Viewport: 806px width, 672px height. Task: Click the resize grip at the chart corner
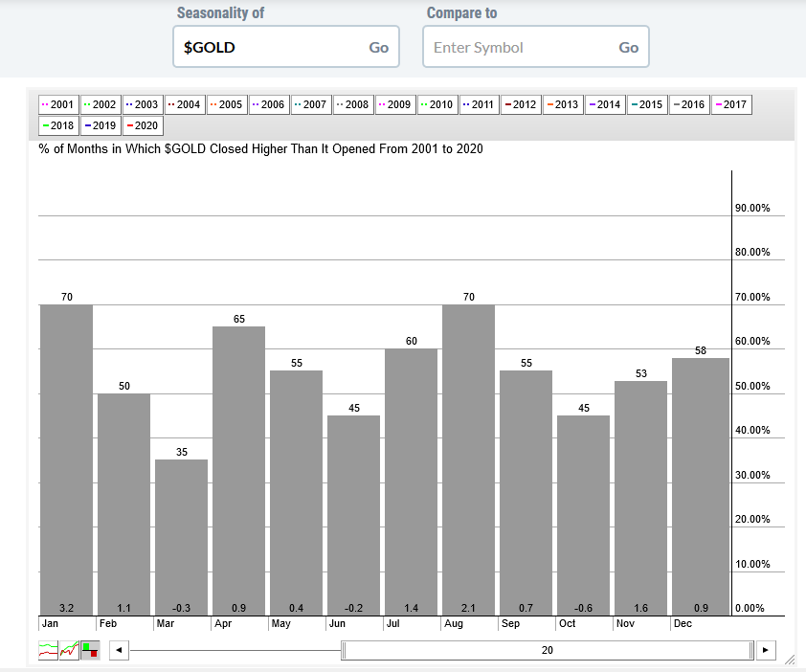coord(789,660)
